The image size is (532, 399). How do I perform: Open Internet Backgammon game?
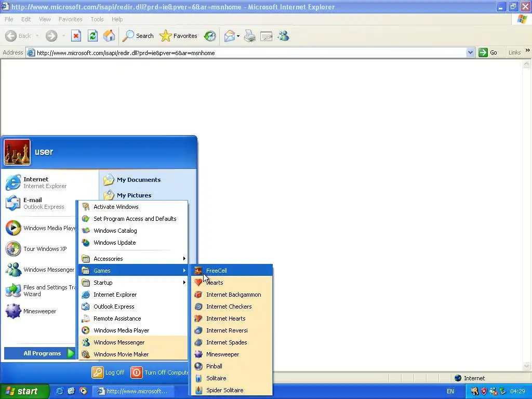pyautogui.click(x=232, y=295)
